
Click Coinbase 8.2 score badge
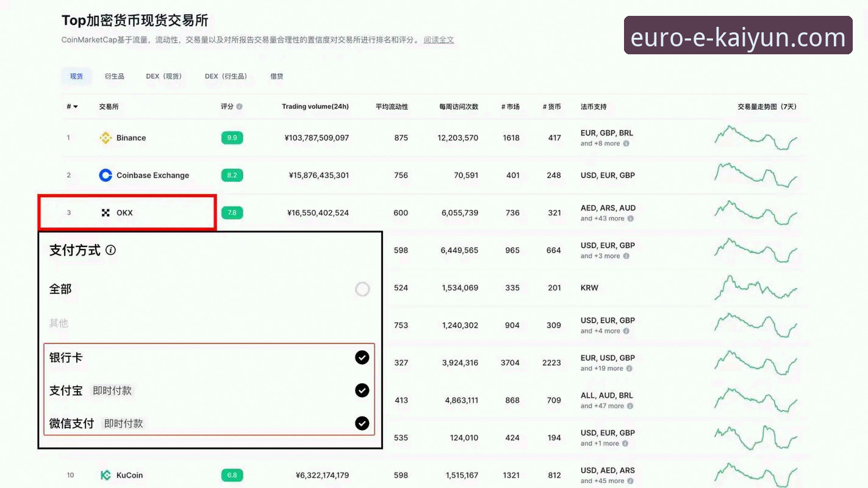[x=232, y=175]
